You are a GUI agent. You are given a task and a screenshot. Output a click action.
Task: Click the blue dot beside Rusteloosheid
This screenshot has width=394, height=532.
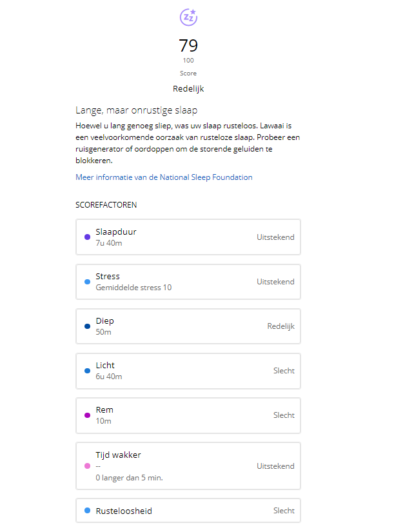tap(87, 511)
